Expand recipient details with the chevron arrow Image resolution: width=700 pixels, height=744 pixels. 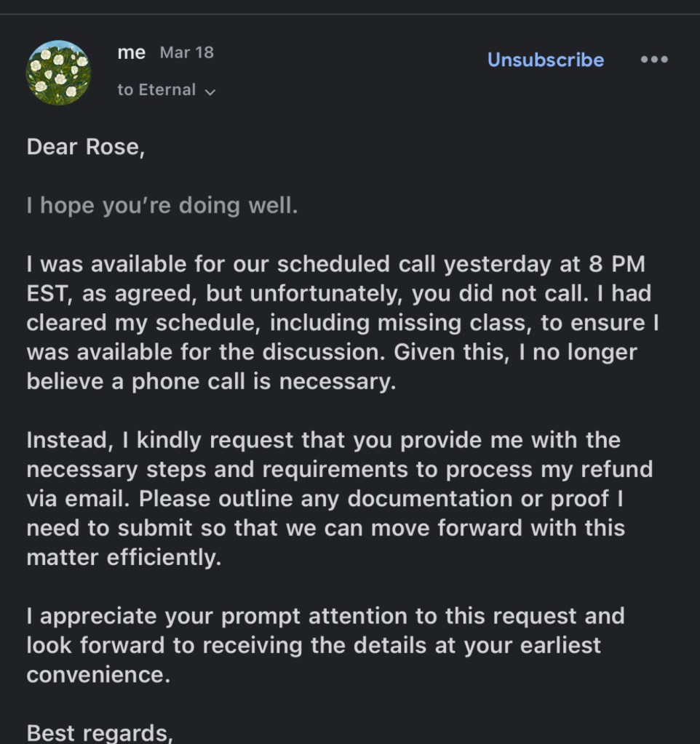(x=210, y=92)
